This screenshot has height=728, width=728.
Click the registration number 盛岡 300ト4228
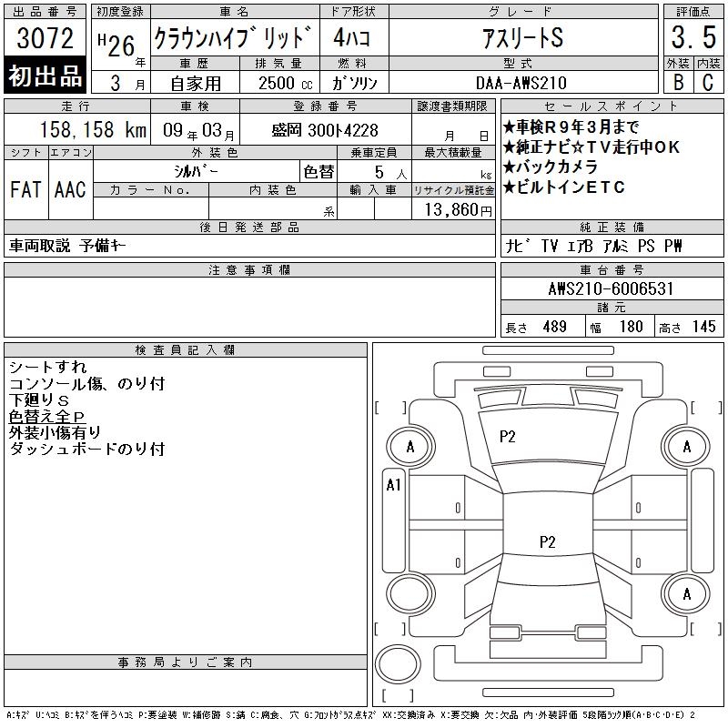pos(324,130)
